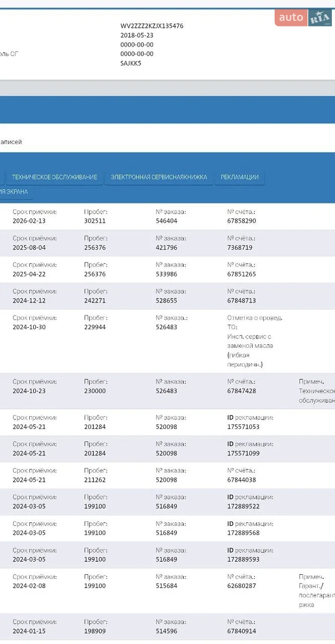
Task: Open the Рекламации tab
Action: point(240,177)
